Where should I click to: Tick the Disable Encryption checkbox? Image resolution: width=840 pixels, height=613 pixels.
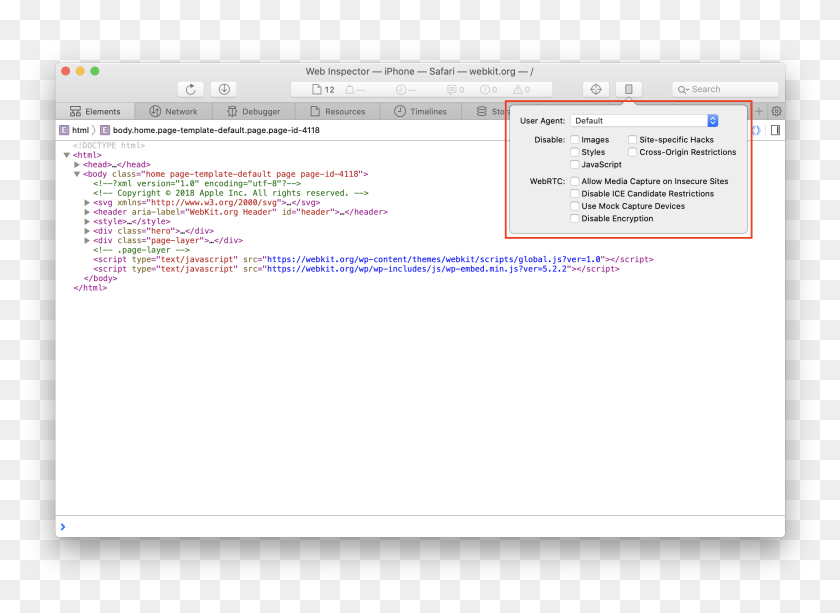[x=575, y=219]
